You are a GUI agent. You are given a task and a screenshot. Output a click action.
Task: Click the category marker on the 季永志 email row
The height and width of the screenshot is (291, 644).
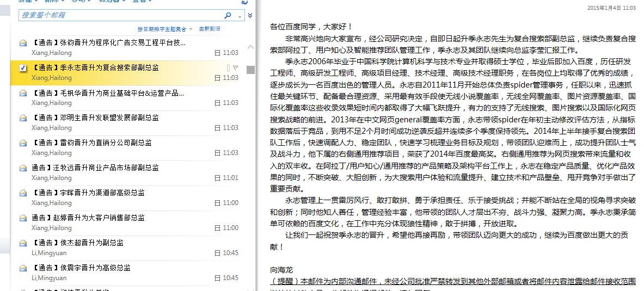[x=228, y=67]
